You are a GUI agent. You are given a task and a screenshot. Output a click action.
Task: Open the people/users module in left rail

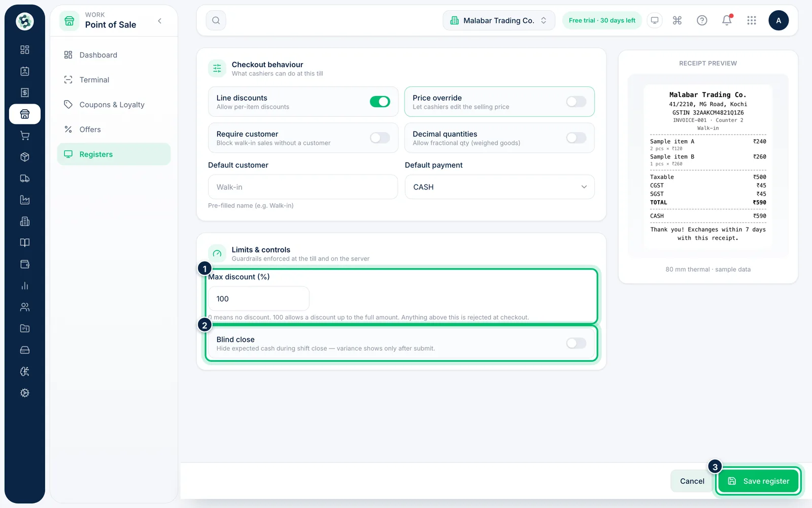point(24,307)
